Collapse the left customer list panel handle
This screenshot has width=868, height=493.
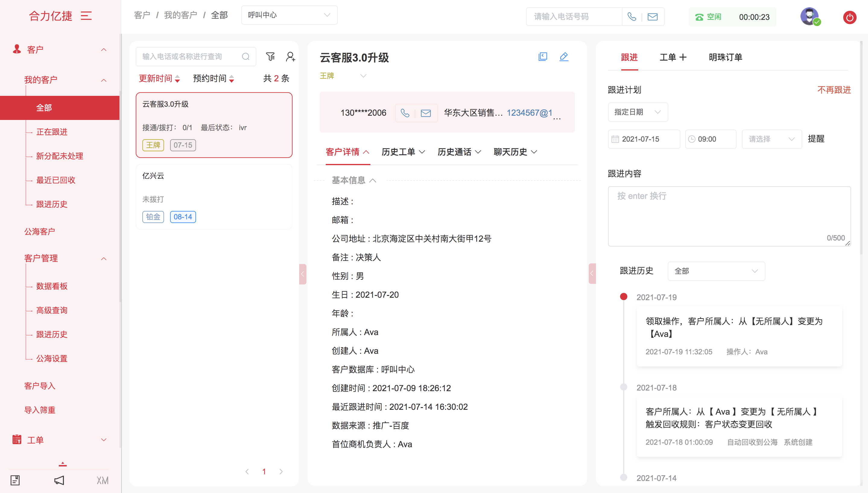pos(303,274)
